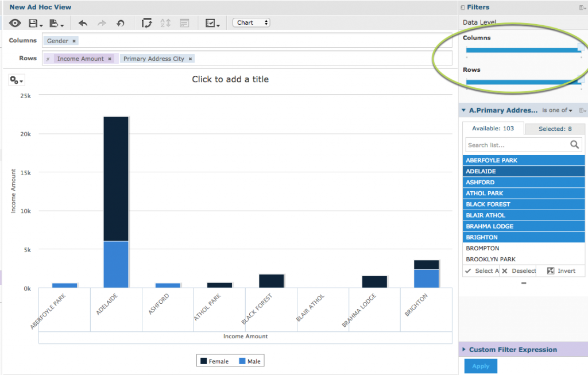Click the Columns data level slider handle
Image resolution: width=588 pixels, height=375 pixels.
(580, 48)
